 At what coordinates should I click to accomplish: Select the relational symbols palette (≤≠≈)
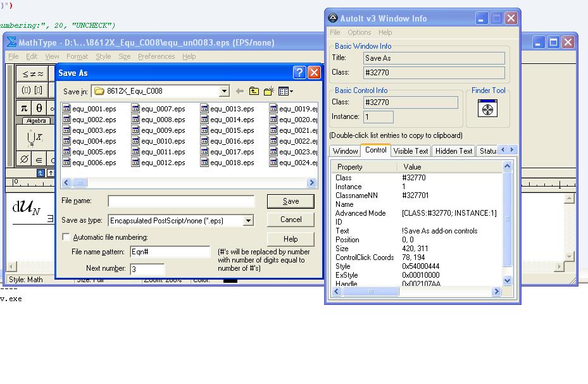pyautogui.click(x=34, y=73)
